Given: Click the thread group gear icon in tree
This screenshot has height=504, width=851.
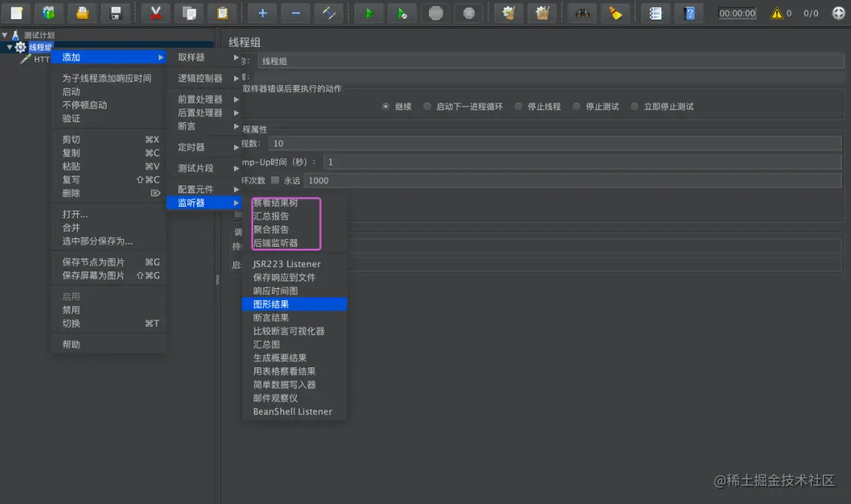Looking at the screenshot, I should click(20, 48).
